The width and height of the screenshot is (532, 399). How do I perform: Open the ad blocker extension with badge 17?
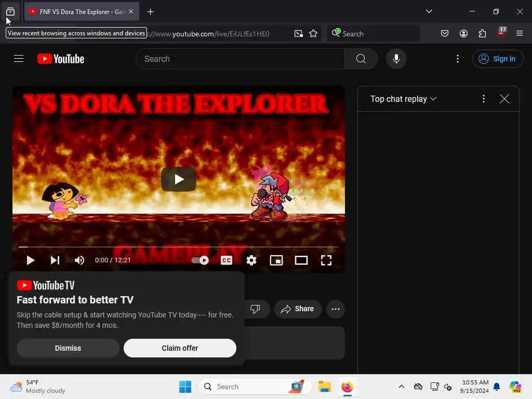click(501, 33)
